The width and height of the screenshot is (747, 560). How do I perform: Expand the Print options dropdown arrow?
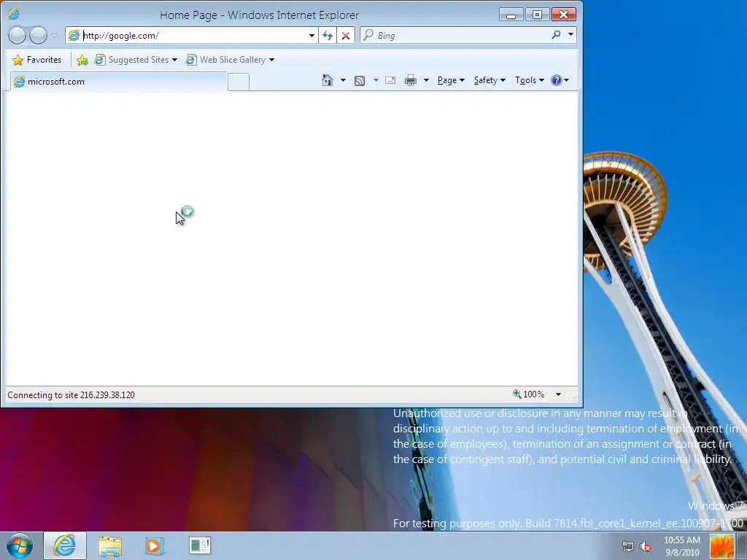pyautogui.click(x=426, y=80)
